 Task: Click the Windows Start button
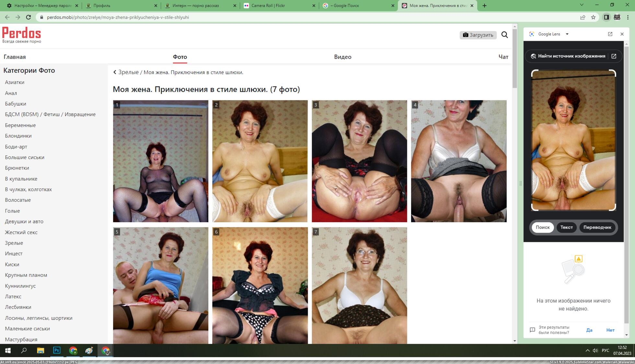[7, 350]
